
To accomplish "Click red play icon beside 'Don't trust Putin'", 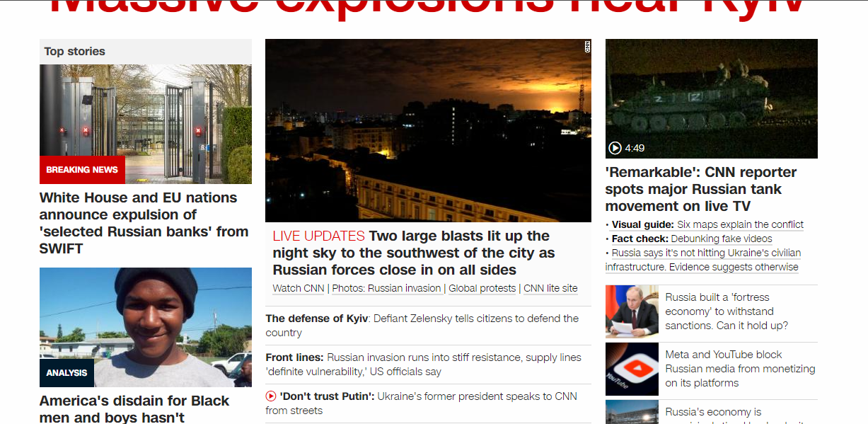I will point(271,396).
